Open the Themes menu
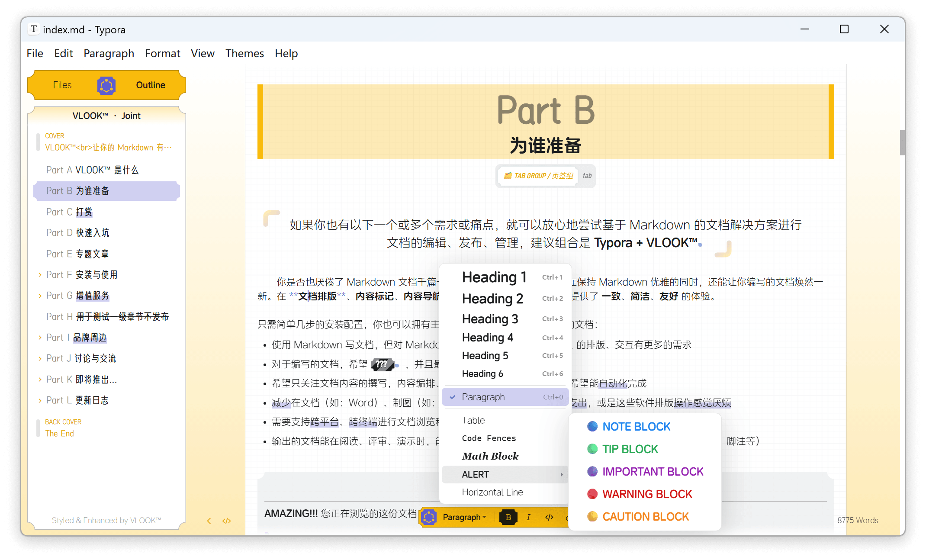This screenshot has width=926, height=560. [244, 53]
